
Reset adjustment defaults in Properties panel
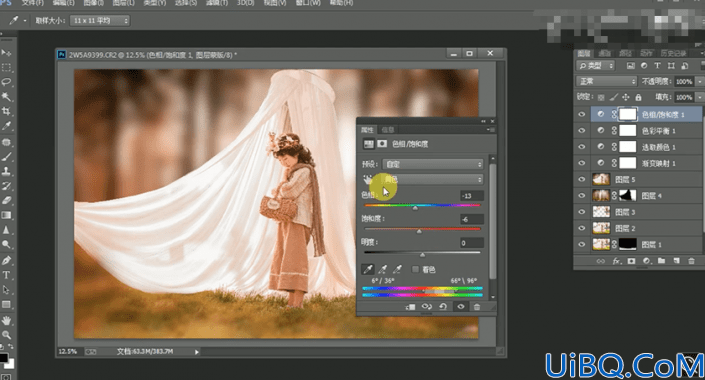(x=443, y=307)
